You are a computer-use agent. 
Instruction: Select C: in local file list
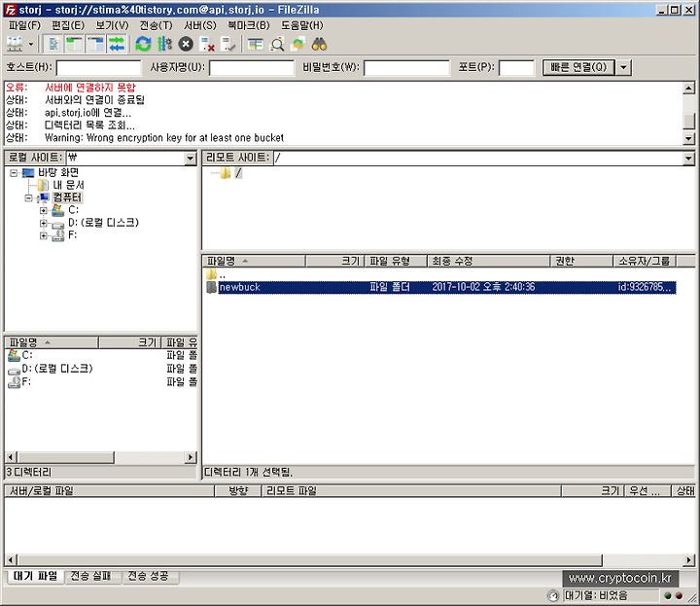pyautogui.click(x=27, y=355)
